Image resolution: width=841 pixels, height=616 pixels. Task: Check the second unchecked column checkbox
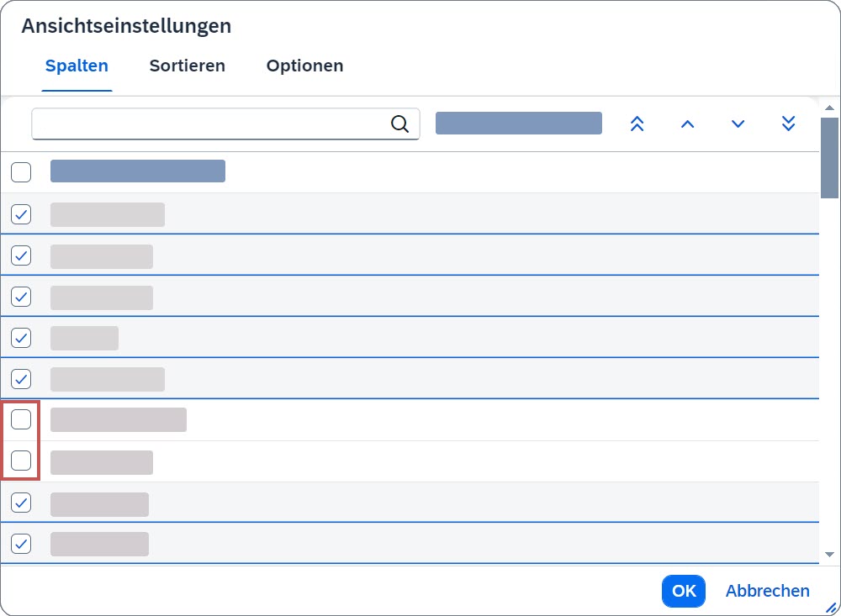(x=21, y=461)
